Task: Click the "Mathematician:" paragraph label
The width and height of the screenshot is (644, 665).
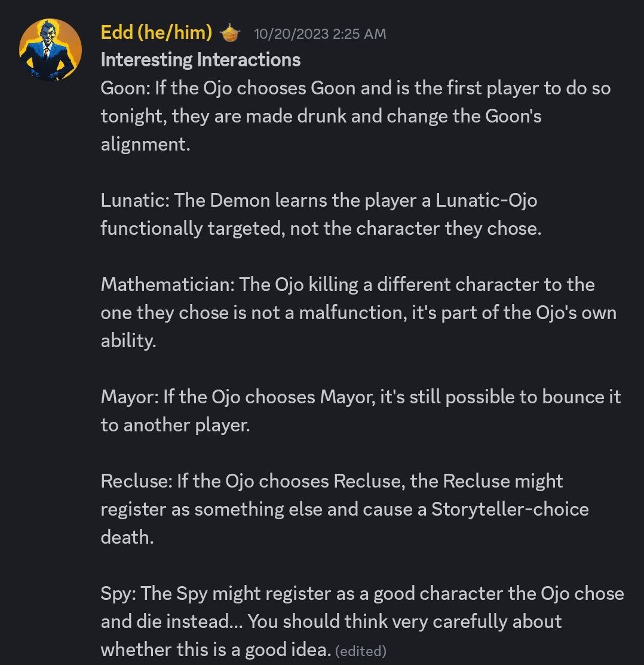Action: 167,284
